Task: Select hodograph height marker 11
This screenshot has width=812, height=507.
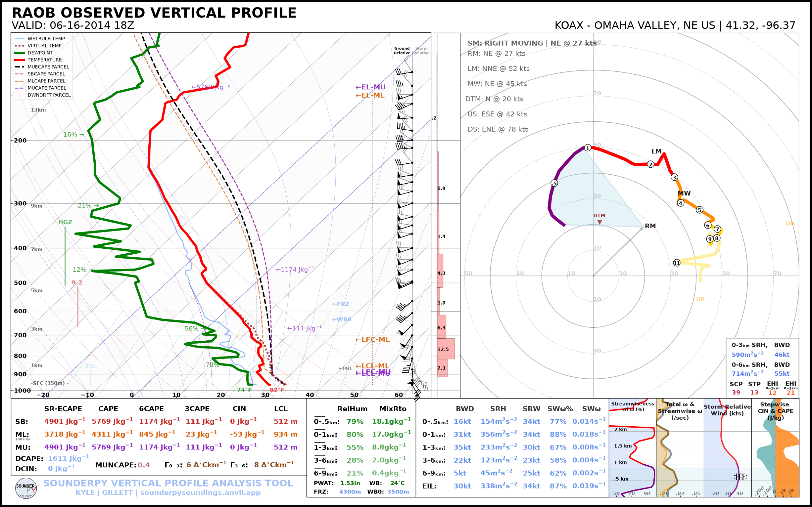Action: 677,263
